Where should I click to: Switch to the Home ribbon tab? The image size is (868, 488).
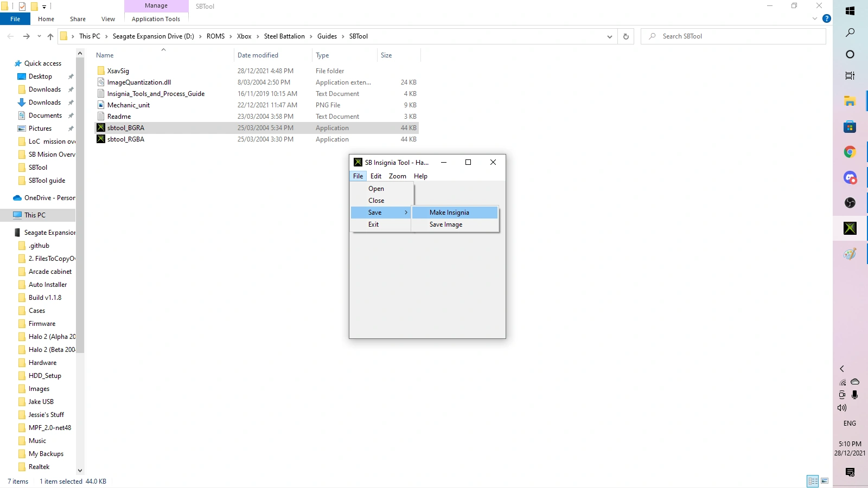46,19
